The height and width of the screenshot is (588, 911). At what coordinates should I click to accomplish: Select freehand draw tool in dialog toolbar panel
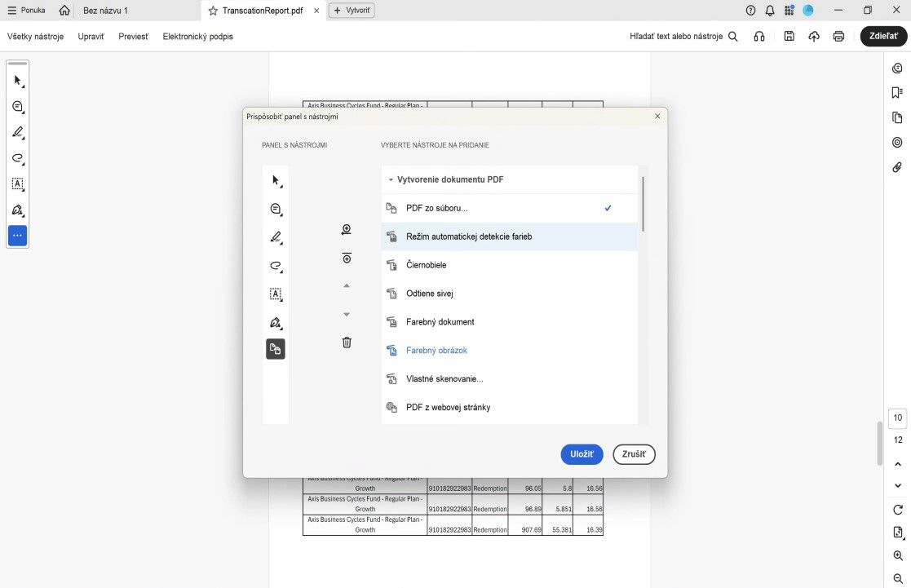coord(276,266)
